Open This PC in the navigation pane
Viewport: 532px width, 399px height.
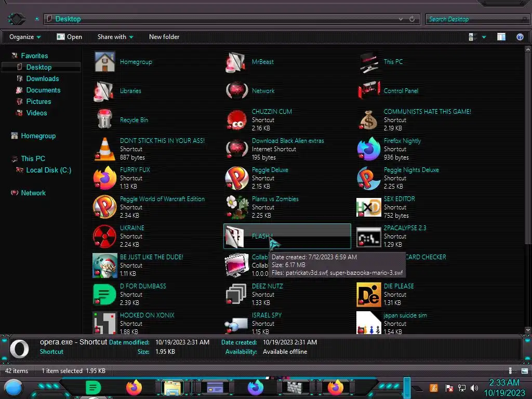tap(33, 158)
